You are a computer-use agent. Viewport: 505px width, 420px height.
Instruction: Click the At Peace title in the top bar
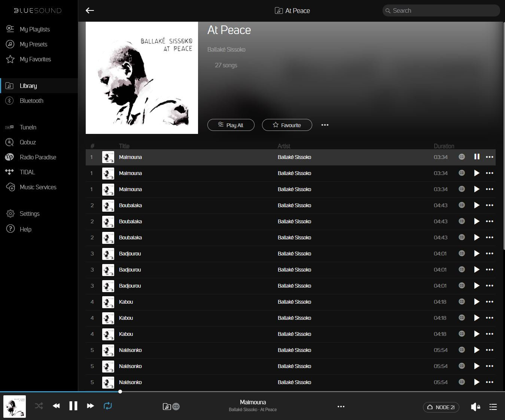pos(298,11)
